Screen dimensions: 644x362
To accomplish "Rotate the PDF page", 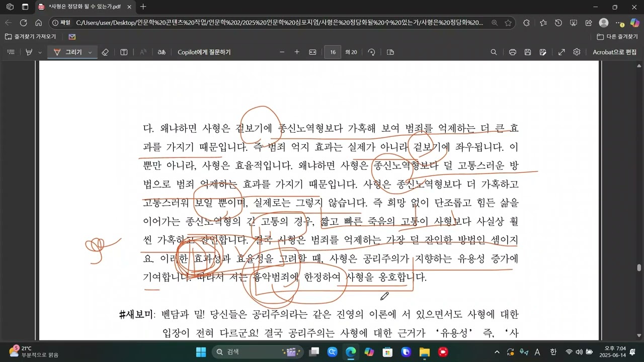I will (372, 52).
